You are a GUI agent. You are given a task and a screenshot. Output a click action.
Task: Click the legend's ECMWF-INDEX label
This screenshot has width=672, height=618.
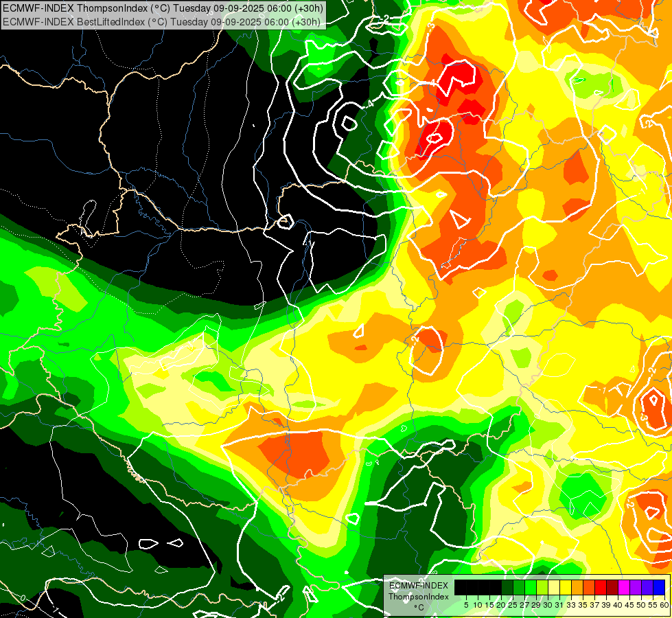tap(419, 586)
